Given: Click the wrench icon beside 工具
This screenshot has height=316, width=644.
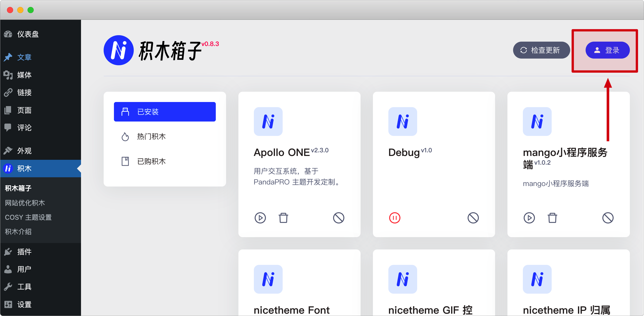Looking at the screenshot, I should pos(8,287).
